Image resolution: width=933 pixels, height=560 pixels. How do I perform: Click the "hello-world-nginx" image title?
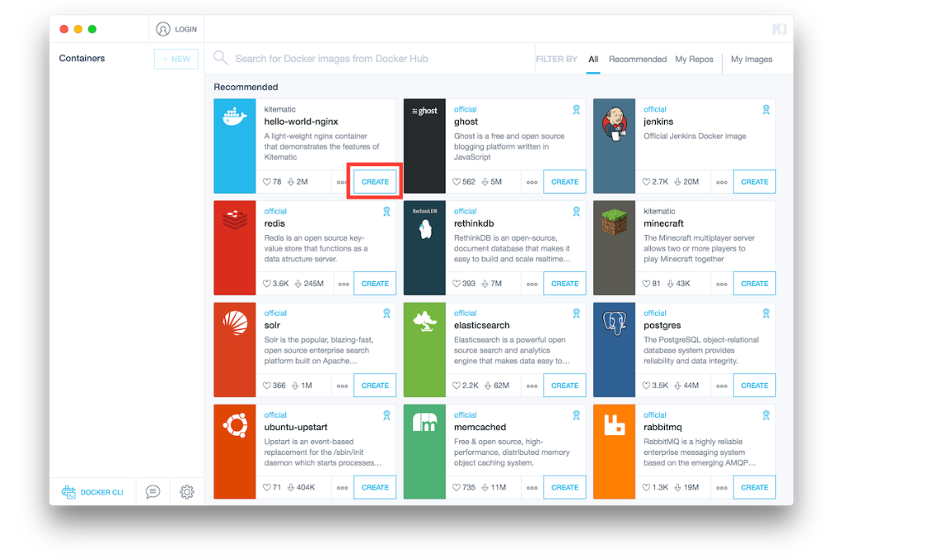(x=301, y=122)
